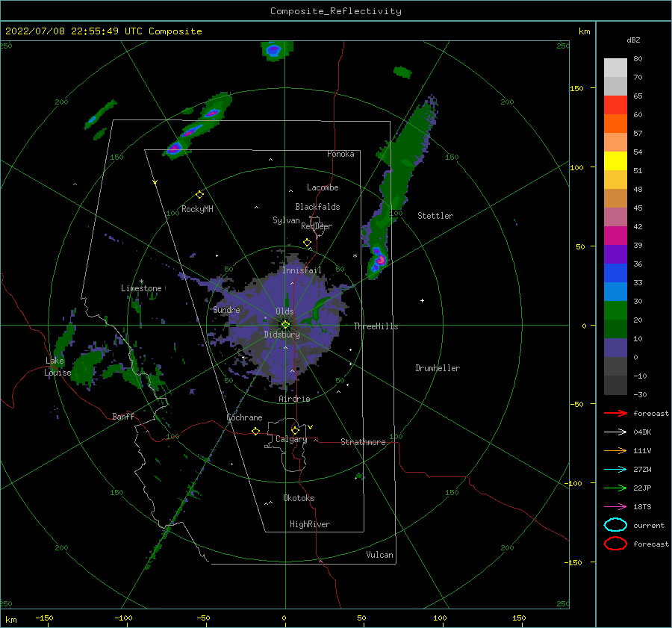
Task: Click the yellow diamond marker near RockyMH
Action: click(199, 195)
